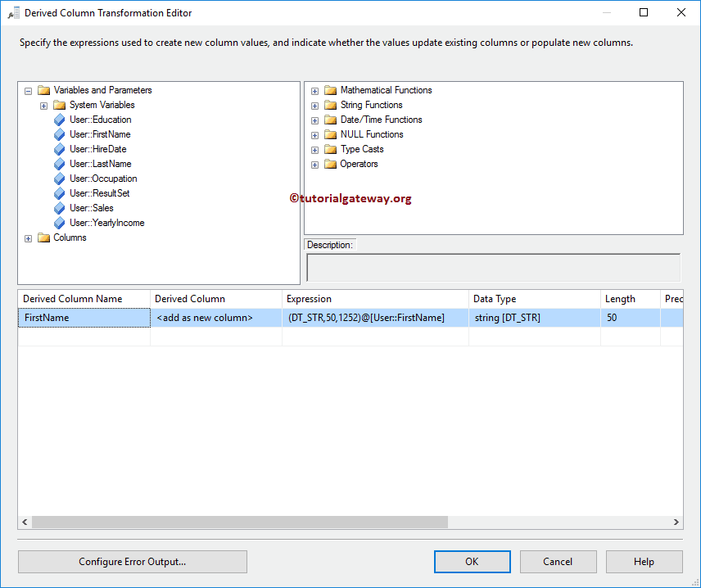Select the User::FirstName variable icon
Viewport: 701px width, 588px height.
(x=59, y=133)
